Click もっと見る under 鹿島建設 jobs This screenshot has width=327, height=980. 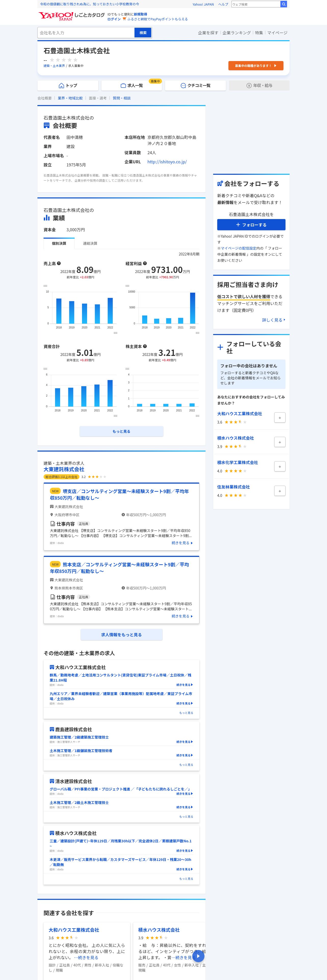click(186, 765)
